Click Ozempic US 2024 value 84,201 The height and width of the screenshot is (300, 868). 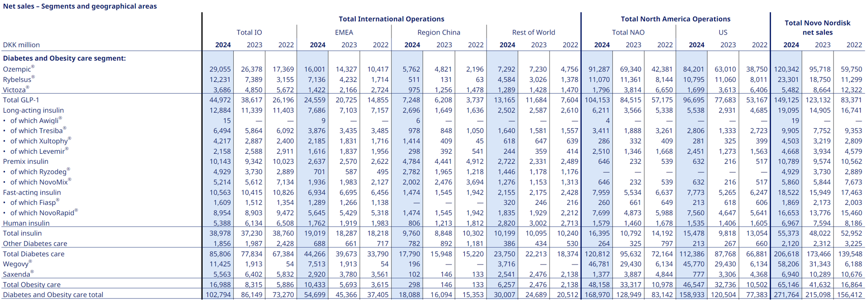693,69
